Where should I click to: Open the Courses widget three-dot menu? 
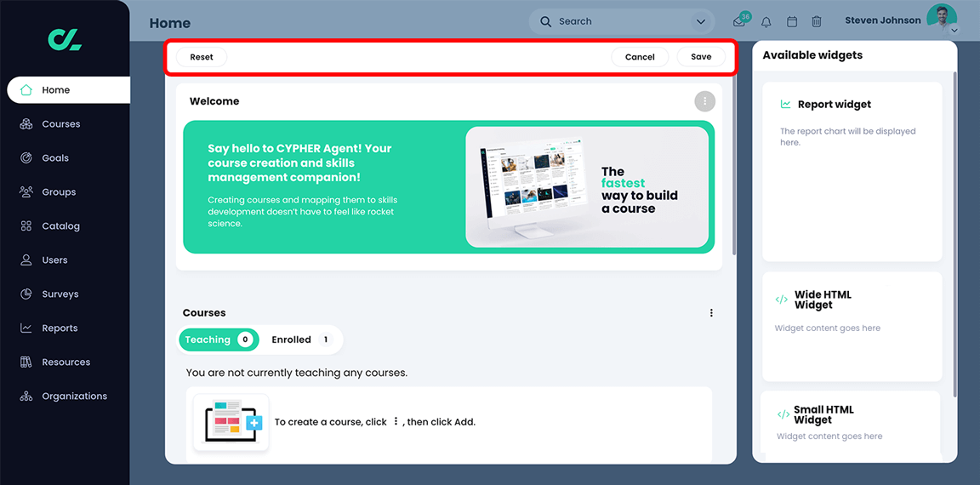pos(711,313)
